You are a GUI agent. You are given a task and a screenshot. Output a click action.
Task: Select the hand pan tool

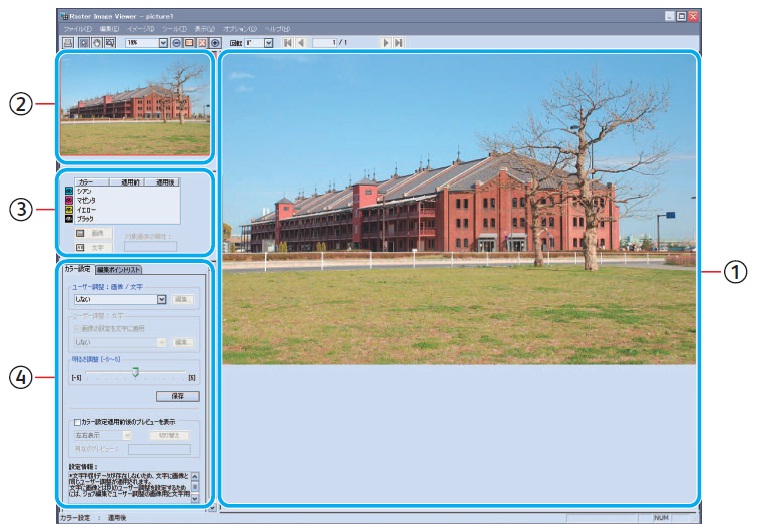[96, 44]
